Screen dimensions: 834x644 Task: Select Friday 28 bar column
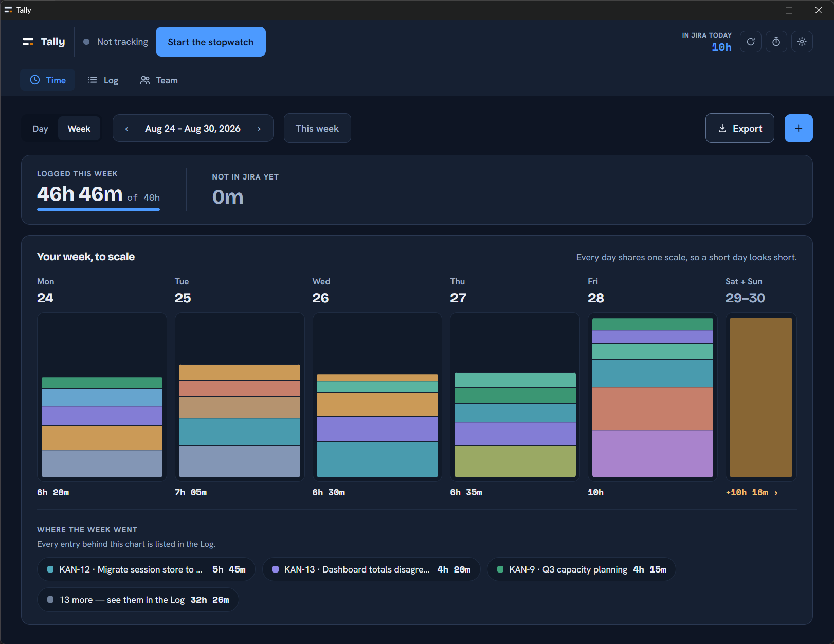[652, 397]
